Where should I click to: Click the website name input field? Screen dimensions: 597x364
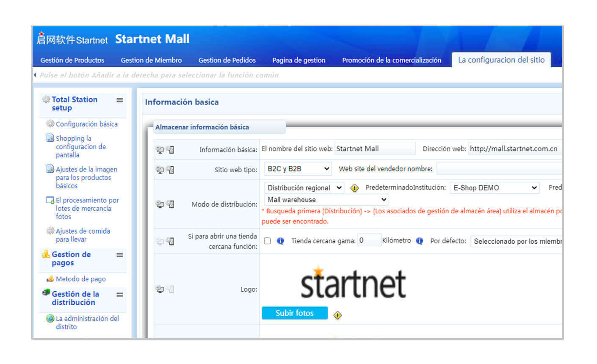[x=375, y=149]
